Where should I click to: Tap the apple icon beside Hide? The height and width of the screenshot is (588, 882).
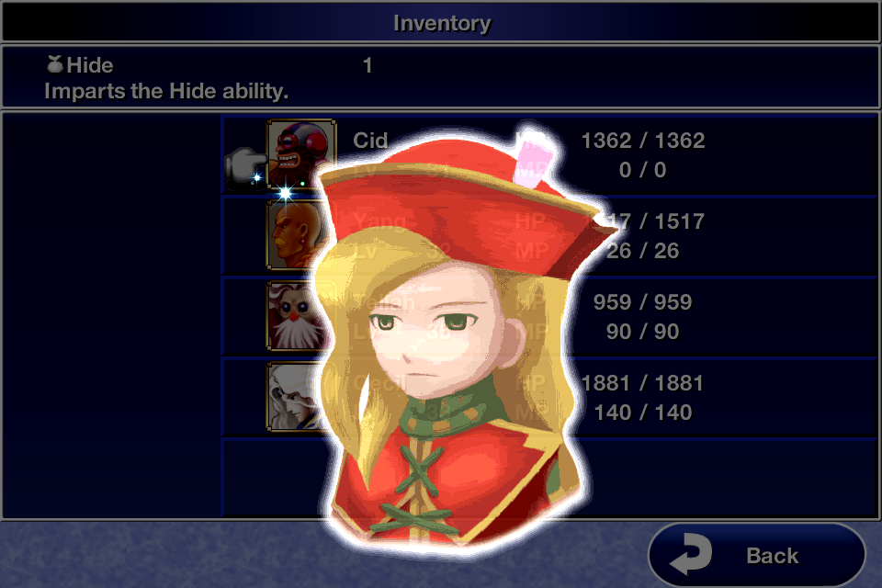point(54,64)
